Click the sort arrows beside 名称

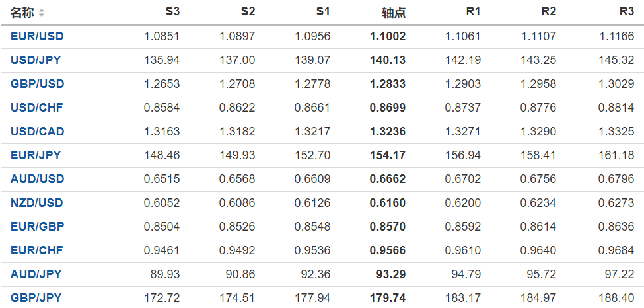pos(42,13)
